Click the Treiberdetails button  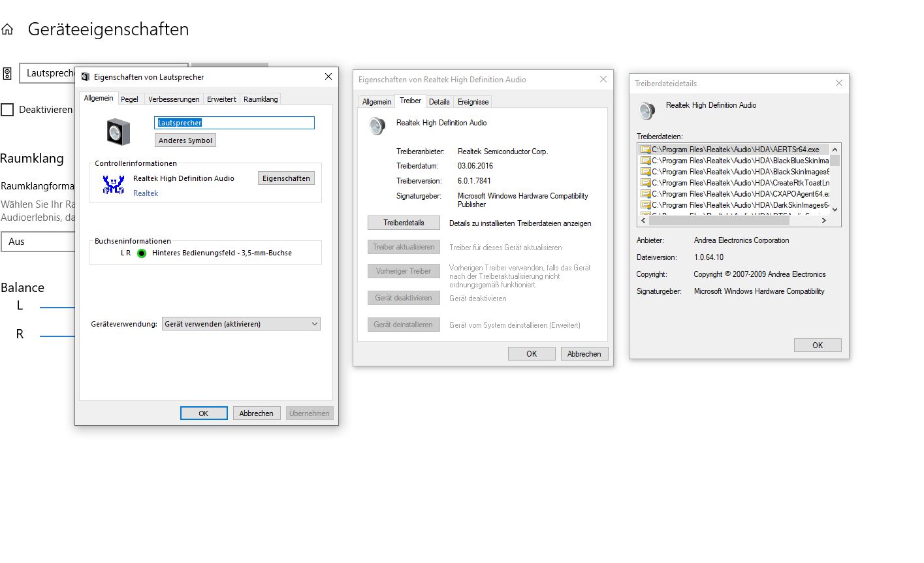point(404,223)
